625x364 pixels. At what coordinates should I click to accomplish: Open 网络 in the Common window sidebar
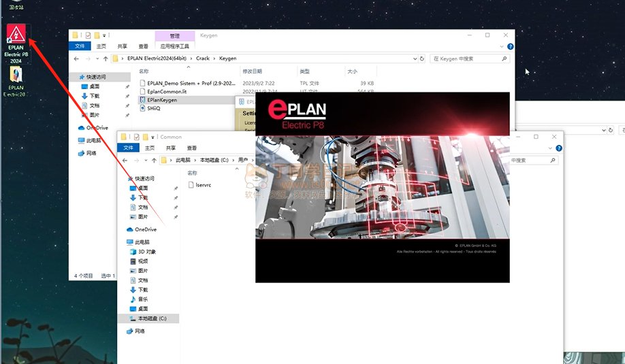coord(139,331)
